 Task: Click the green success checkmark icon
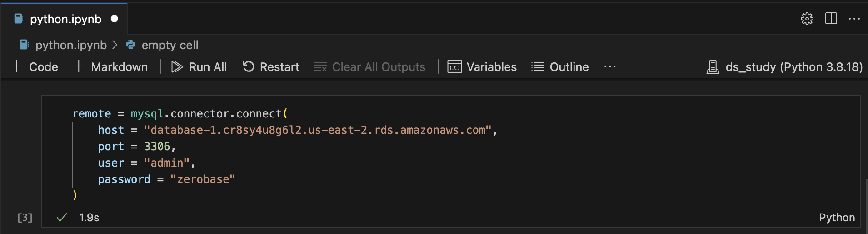[x=62, y=218]
